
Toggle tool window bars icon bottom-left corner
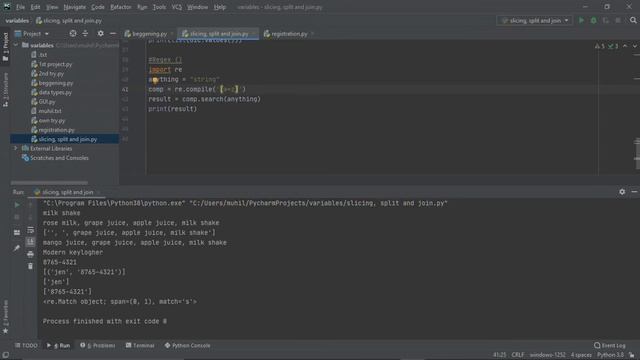tap(5, 355)
